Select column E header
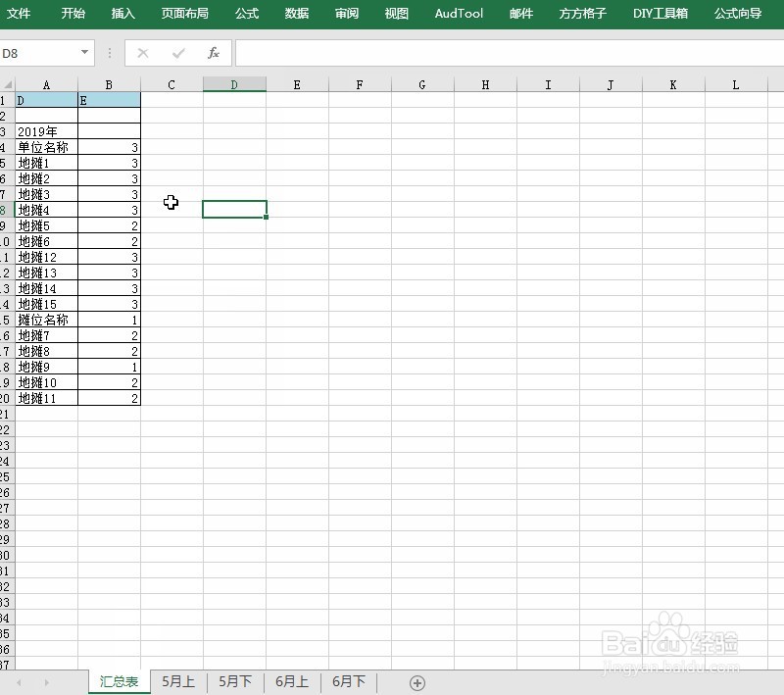The height and width of the screenshot is (695, 784). click(x=297, y=84)
